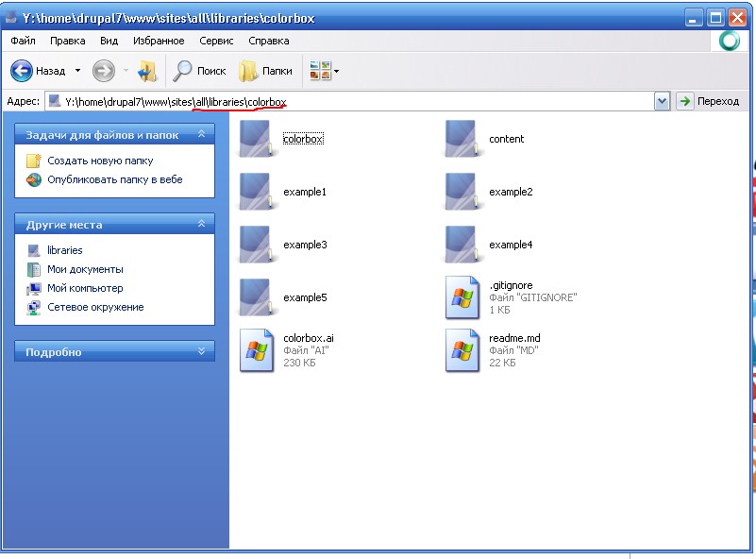Go up one folder level icon
This screenshot has height=559, width=756.
click(x=146, y=71)
